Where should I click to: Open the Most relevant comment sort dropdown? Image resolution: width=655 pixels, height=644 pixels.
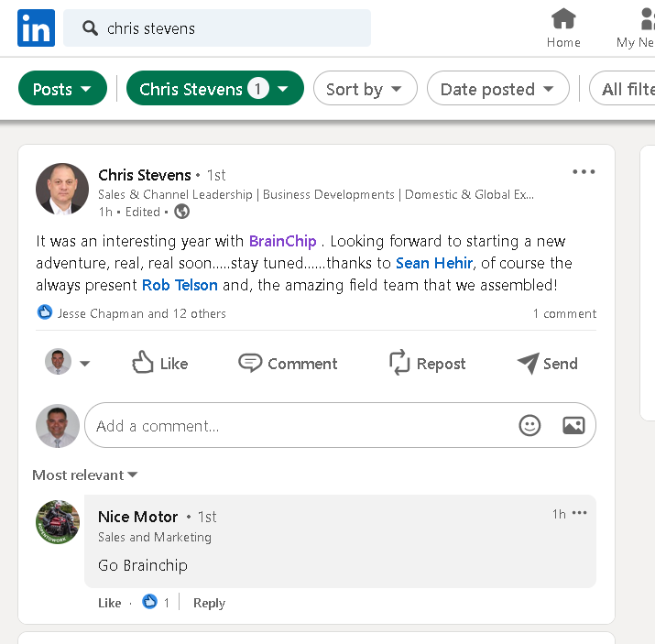click(85, 475)
